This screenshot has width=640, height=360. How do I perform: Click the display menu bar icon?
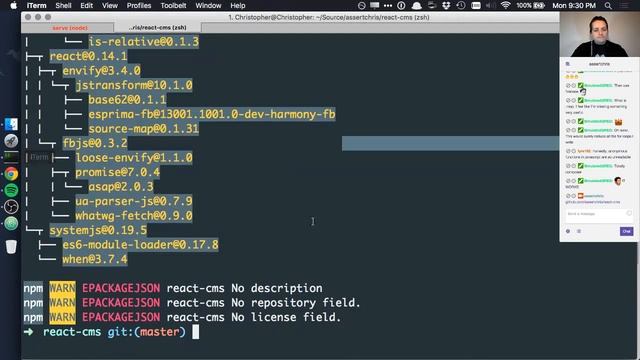click(x=374, y=5)
